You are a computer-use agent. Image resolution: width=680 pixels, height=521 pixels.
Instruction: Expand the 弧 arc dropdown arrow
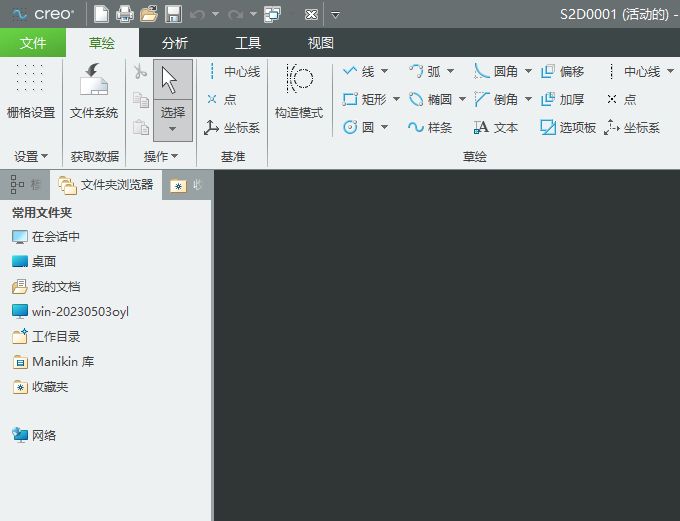click(451, 71)
